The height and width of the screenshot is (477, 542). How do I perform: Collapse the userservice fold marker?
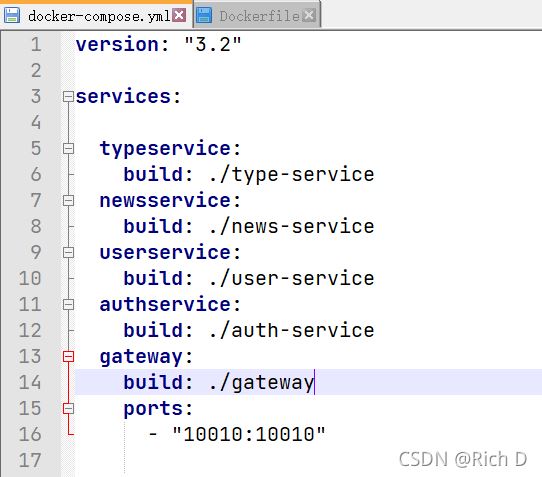[x=68, y=252]
